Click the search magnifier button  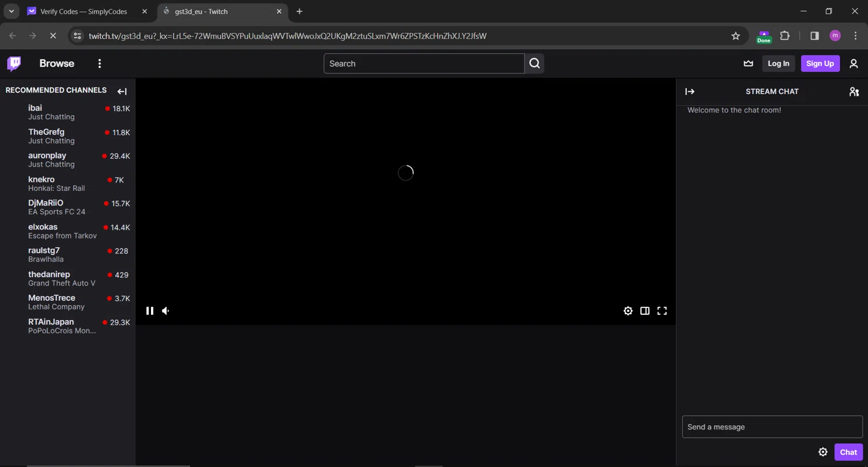pos(535,64)
